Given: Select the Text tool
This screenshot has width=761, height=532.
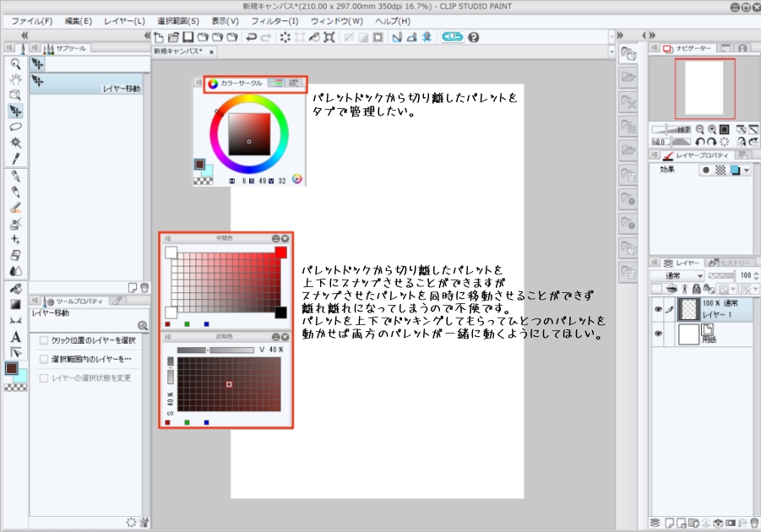Looking at the screenshot, I should coord(15,337).
